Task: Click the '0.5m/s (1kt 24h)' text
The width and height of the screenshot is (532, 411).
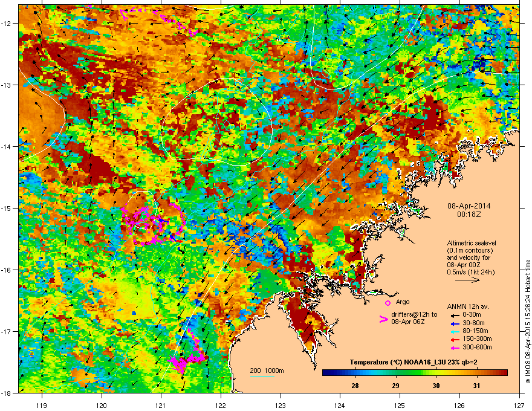Action: coord(471,272)
